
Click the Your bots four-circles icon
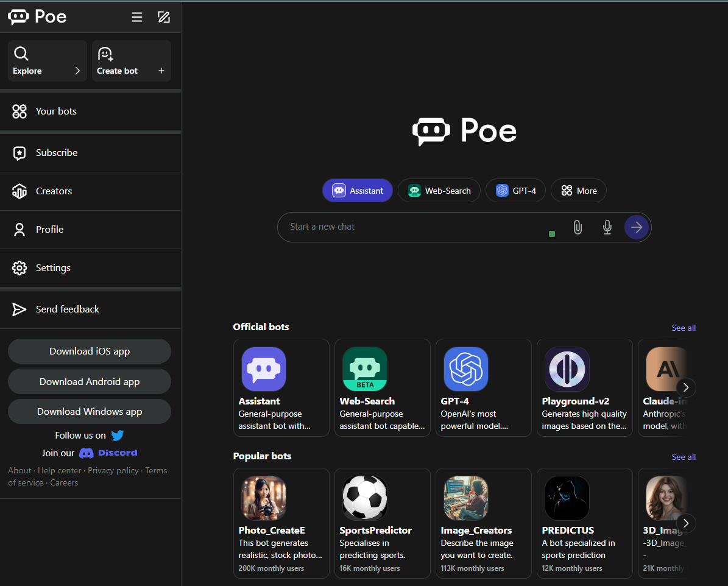pos(19,111)
